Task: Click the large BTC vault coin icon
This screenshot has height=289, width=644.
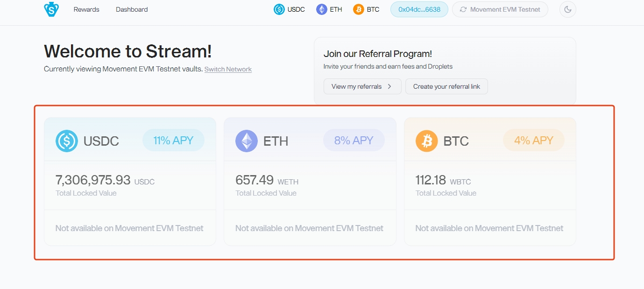Action: (x=426, y=141)
